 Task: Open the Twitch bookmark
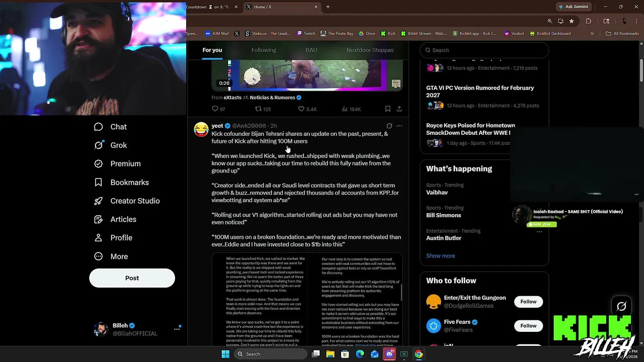[306, 34]
